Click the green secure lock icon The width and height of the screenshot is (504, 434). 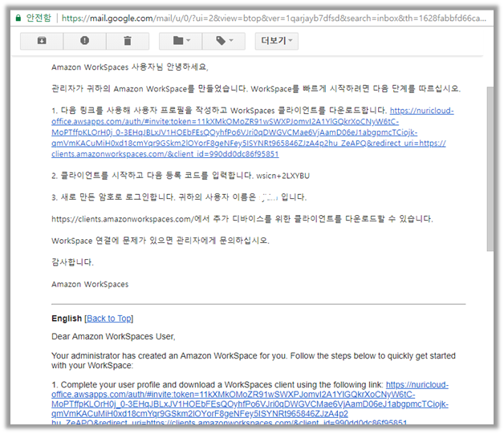tap(17, 14)
